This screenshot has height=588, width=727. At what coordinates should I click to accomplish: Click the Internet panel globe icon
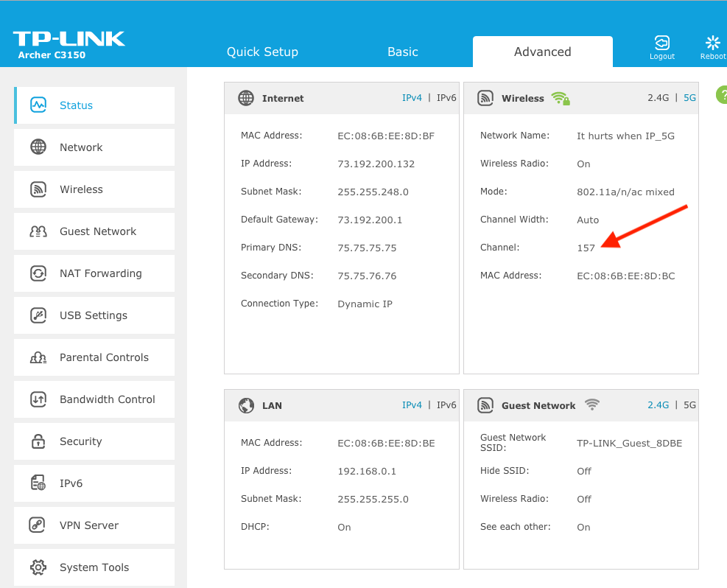(x=246, y=98)
